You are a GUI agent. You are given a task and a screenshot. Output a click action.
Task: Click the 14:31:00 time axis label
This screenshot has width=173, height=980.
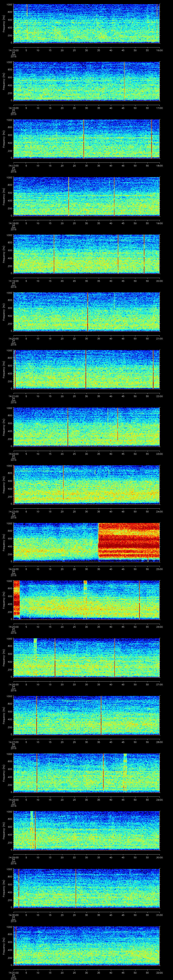(x=13, y=973)
